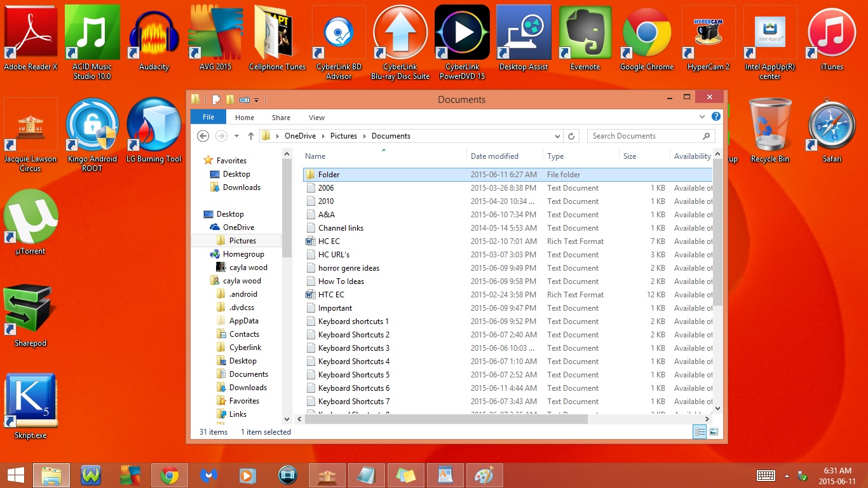Click Properties icon in Explorer title bar

pyautogui.click(x=216, y=99)
